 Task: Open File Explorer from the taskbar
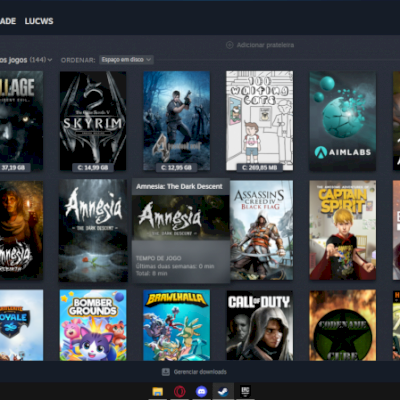[x=158, y=391]
